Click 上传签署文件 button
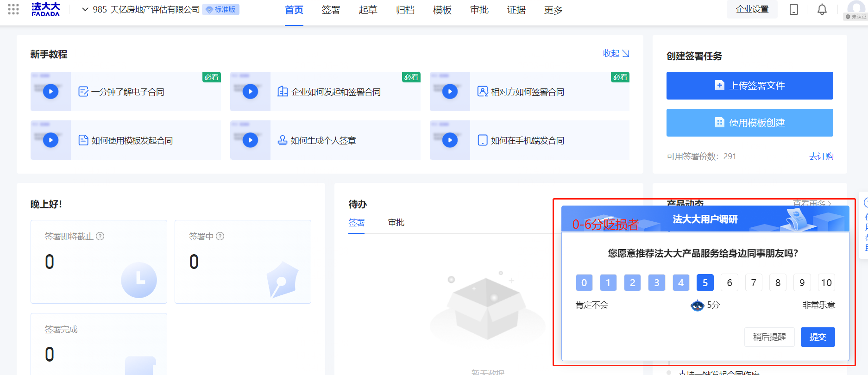The image size is (868, 375). click(749, 86)
